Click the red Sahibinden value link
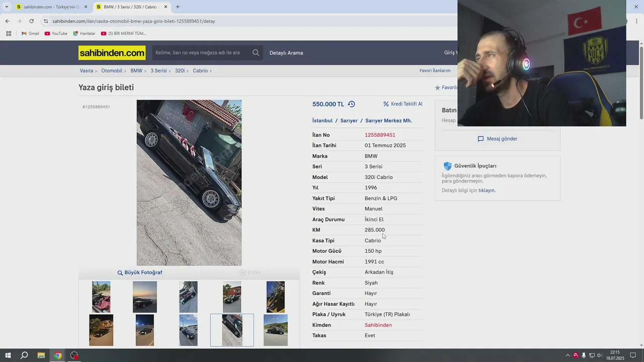 coord(378,325)
